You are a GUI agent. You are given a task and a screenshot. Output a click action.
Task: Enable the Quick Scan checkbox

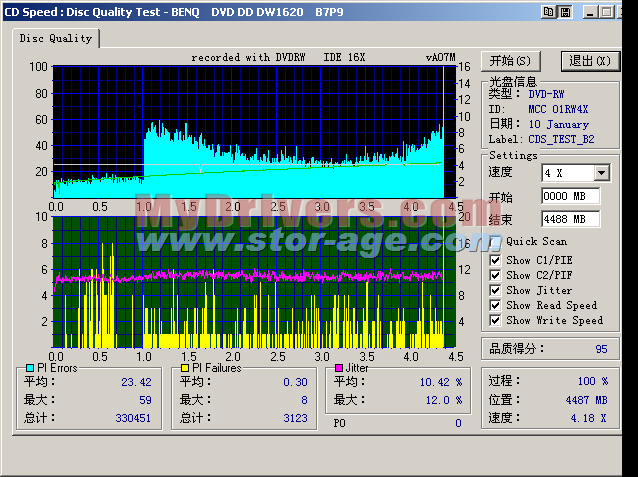pyautogui.click(x=495, y=241)
